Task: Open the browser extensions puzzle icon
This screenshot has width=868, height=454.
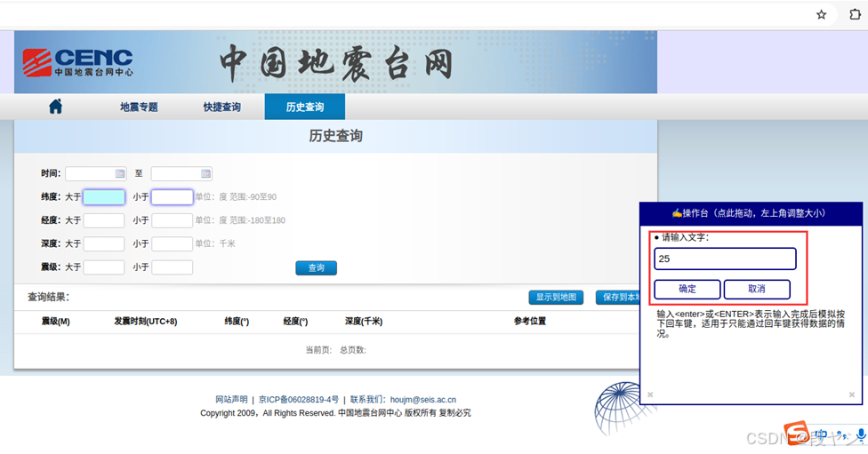Action: click(856, 14)
